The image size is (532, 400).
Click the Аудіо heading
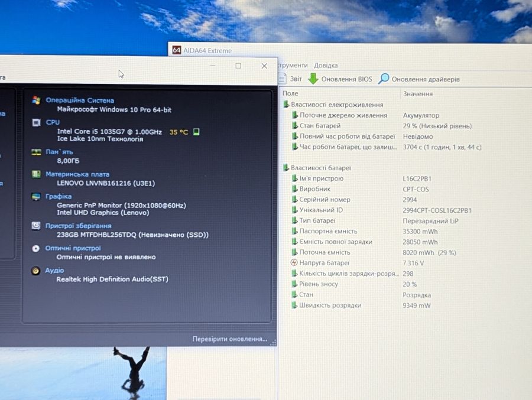(x=54, y=270)
